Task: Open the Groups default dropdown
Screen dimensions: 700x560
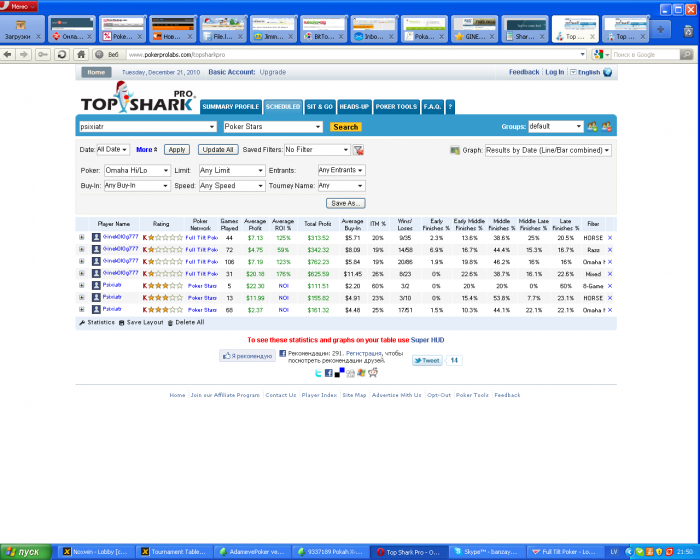Action: 555,126
